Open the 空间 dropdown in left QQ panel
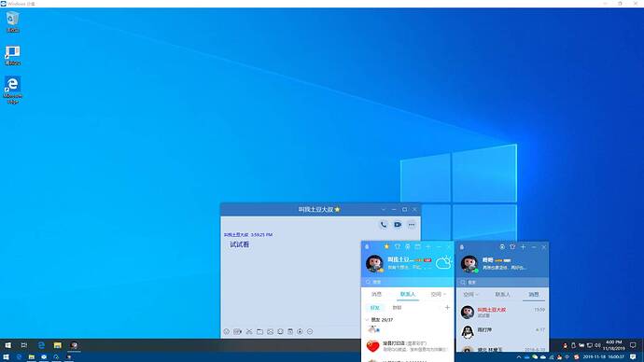The height and width of the screenshot is (362, 644). pos(438,294)
